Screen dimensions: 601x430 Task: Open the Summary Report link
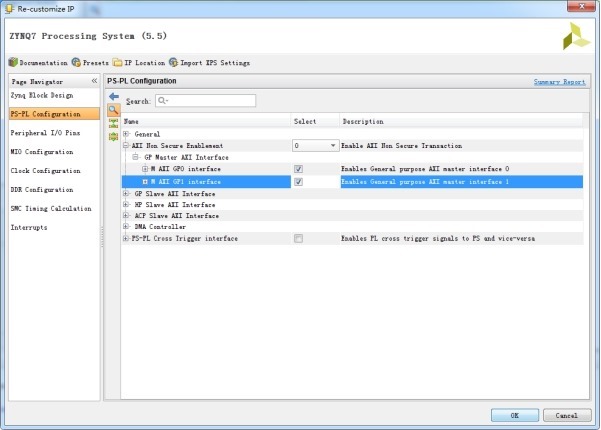(559, 82)
